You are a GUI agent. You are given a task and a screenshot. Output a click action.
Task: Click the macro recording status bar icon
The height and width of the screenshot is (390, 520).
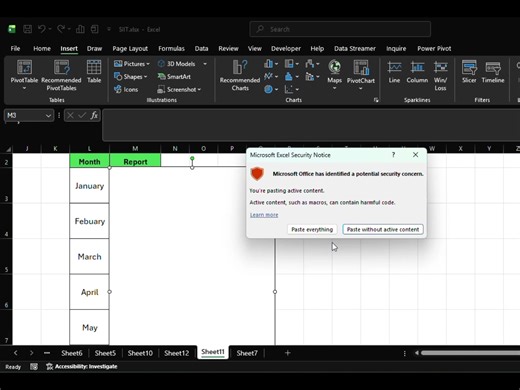(x=34, y=367)
